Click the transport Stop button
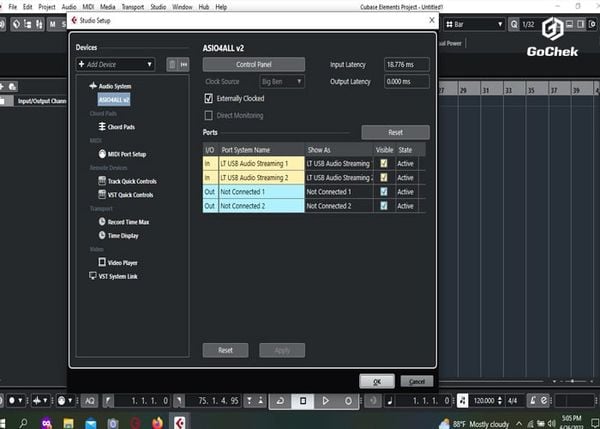 coord(303,401)
